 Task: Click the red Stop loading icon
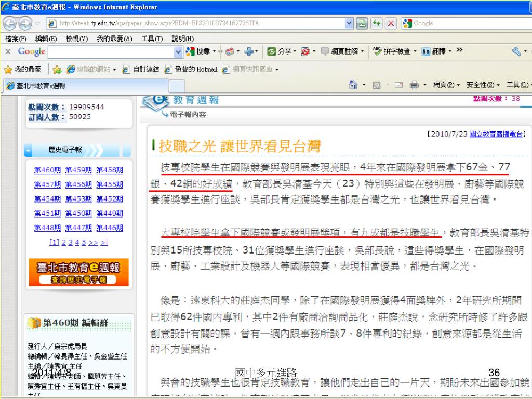tap(391, 23)
